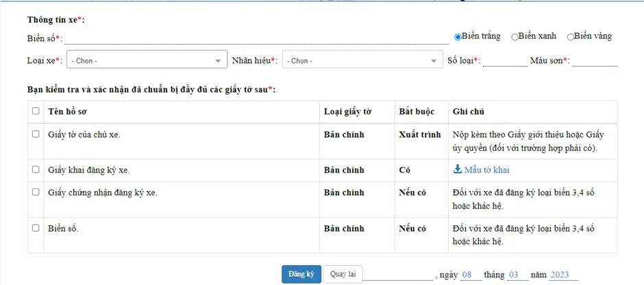Focus the Biển số text field

coord(256,38)
